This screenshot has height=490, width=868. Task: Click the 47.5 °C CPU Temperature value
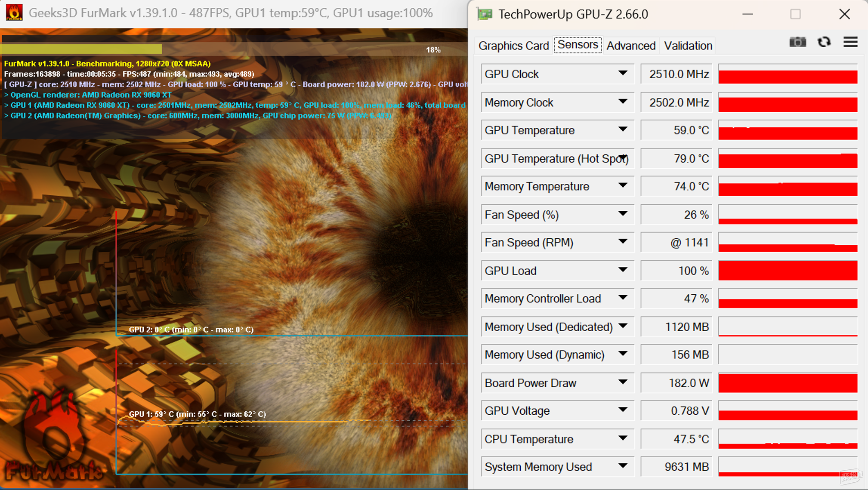(676, 439)
